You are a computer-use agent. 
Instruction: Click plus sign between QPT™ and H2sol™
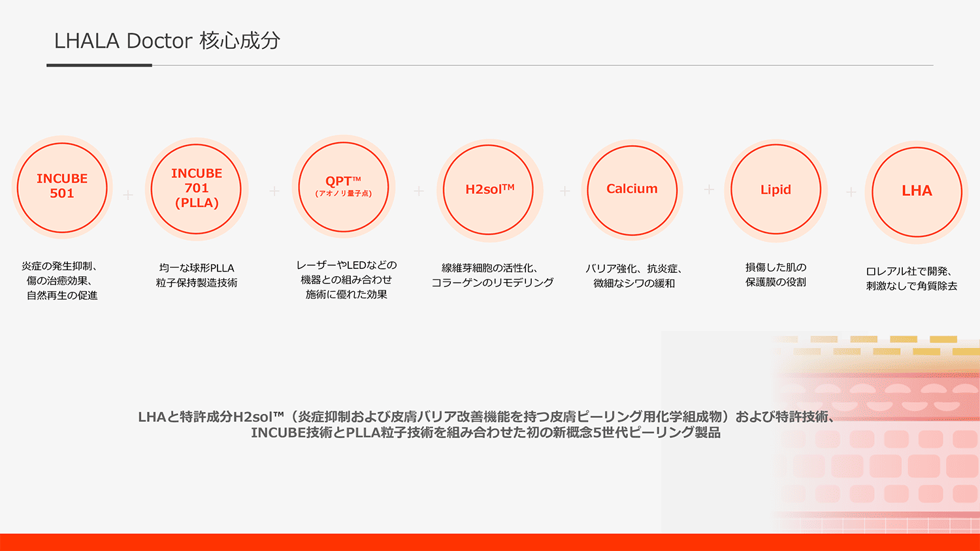(419, 191)
